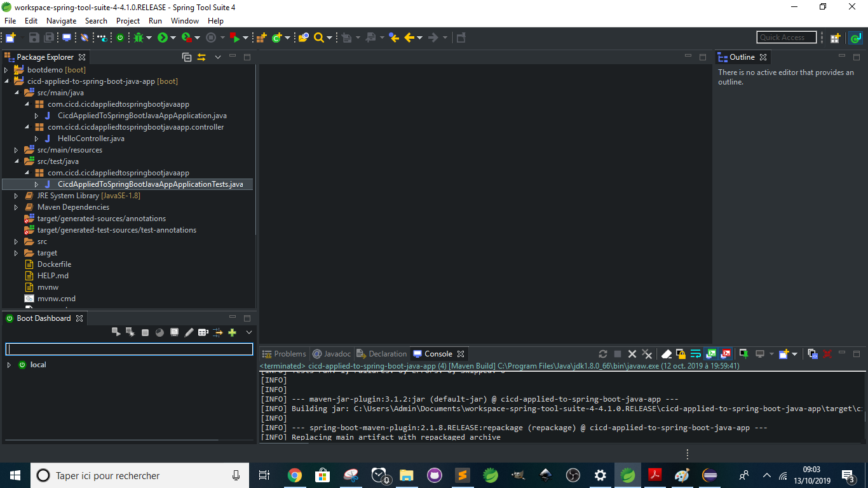Select Dockerfile in the Package Explorer

coord(54,264)
